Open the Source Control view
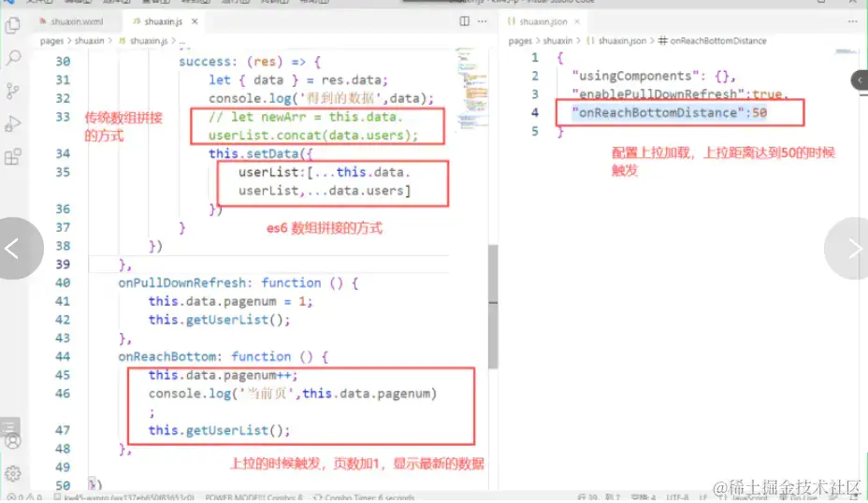 [x=13, y=91]
